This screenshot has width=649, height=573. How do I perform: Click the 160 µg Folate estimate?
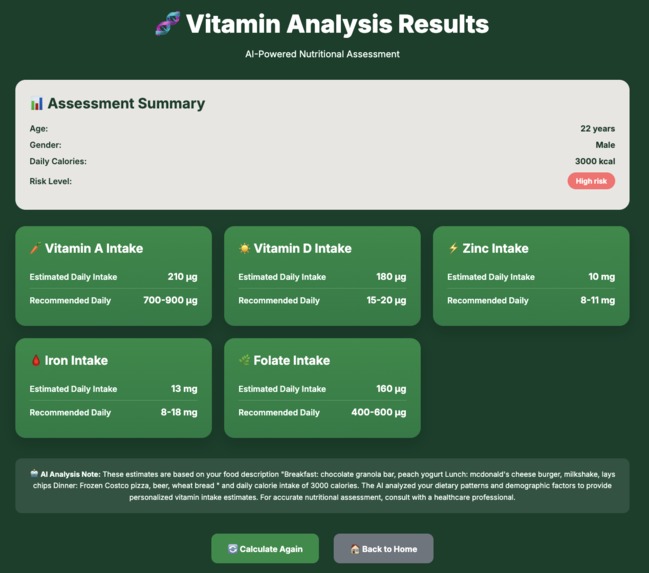(x=391, y=389)
